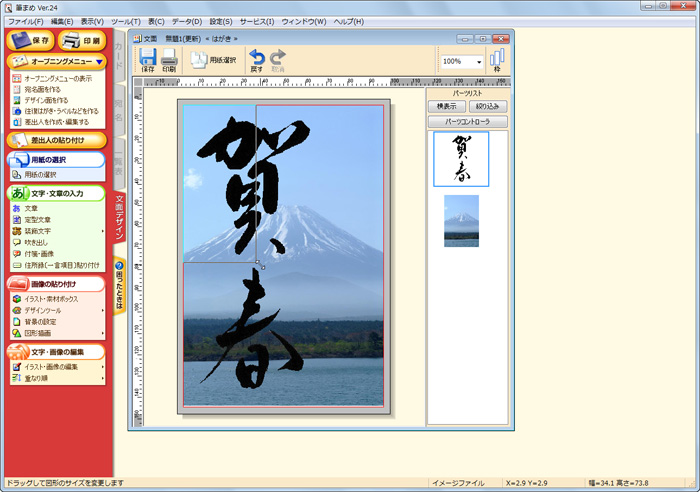This screenshot has width=700, height=492.
Task: Open the ツール(T) menu
Action: 126,21
